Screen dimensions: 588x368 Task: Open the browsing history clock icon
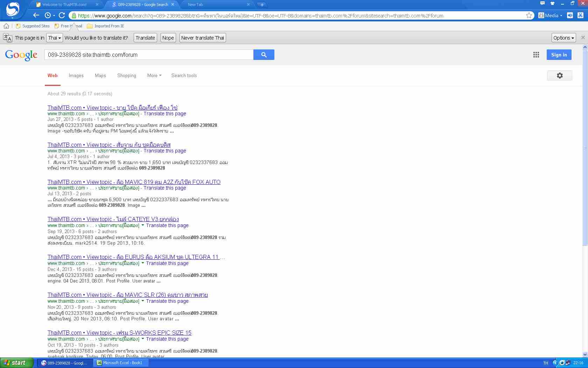click(x=48, y=15)
